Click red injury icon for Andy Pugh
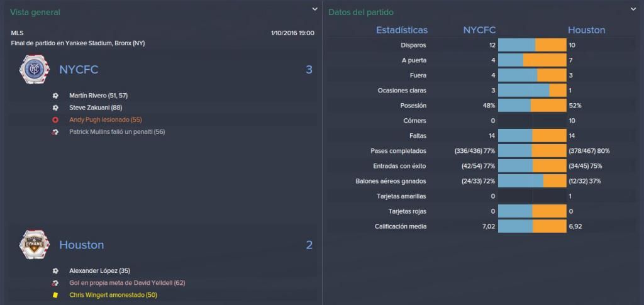This screenshot has height=305, width=644. 55,120
